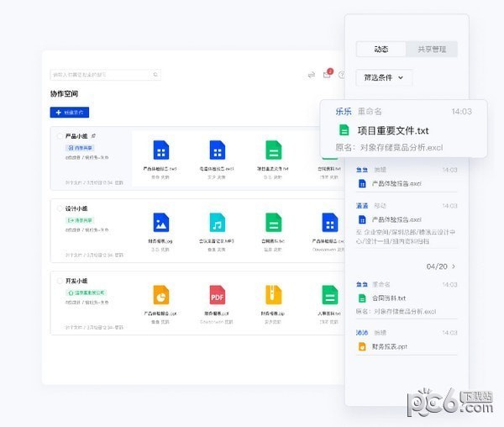Open the notifications inbox icon with red badge
The height and width of the screenshot is (427, 504).
tap(327, 75)
